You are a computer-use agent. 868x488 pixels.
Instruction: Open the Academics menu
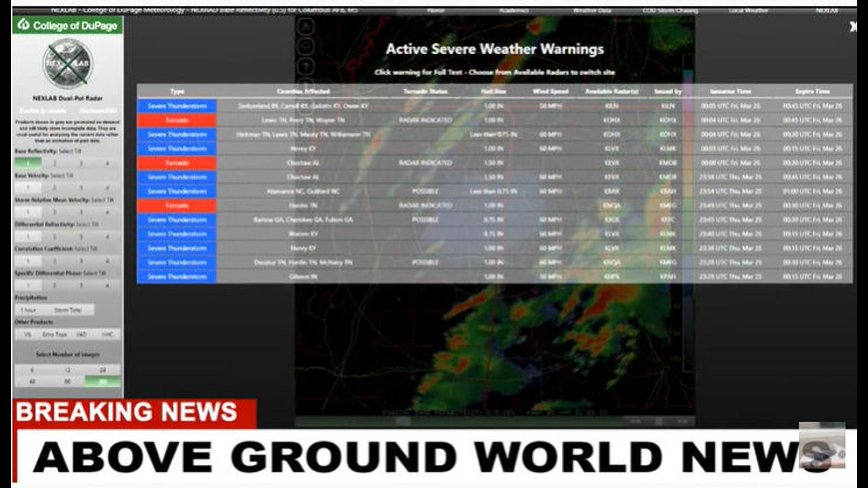pyautogui.click(x=513, y=11)
